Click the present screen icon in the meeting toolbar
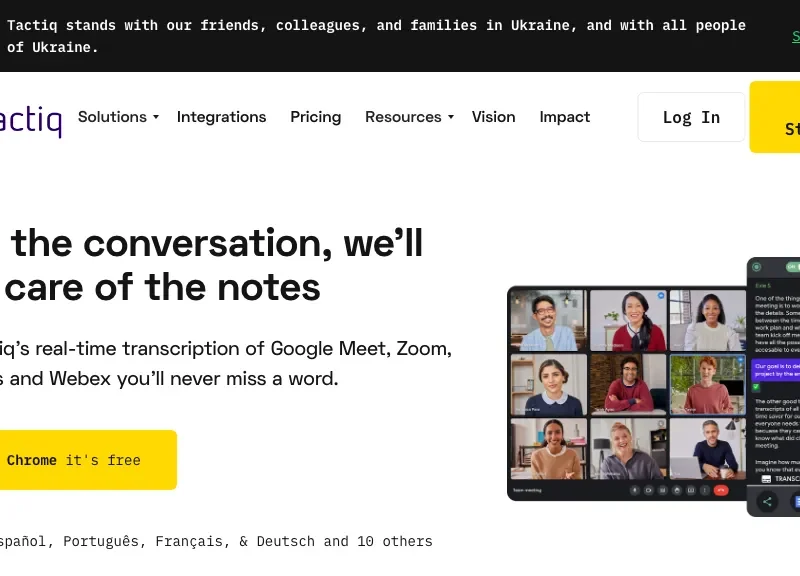Image resolution: width=800 pixels, height=576 pixels. [x=691, y=490]
